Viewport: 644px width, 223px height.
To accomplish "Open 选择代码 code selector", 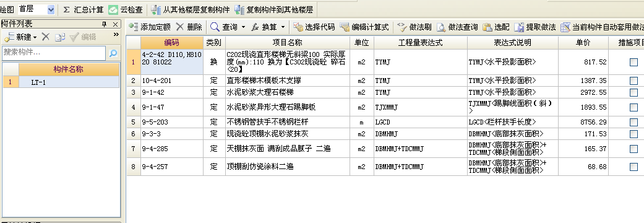I will pyautogui.click(x=314, y=27).
